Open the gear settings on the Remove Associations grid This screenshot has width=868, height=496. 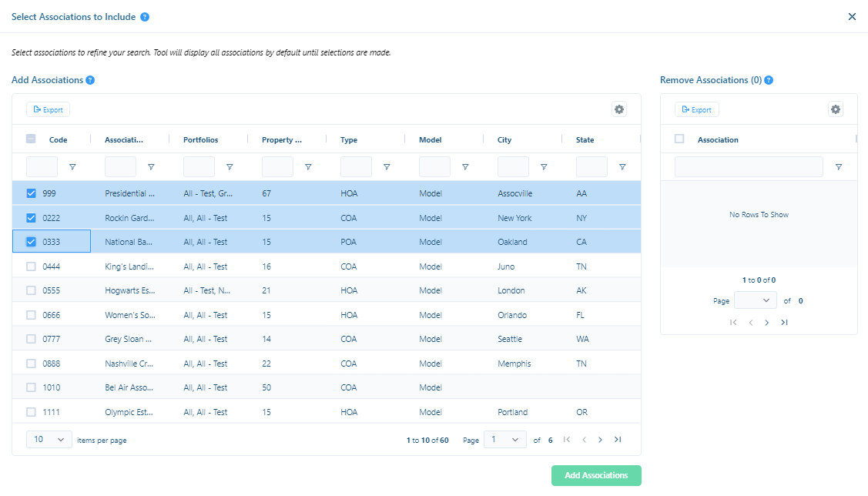pyautogui.click(x=836, y=109)
